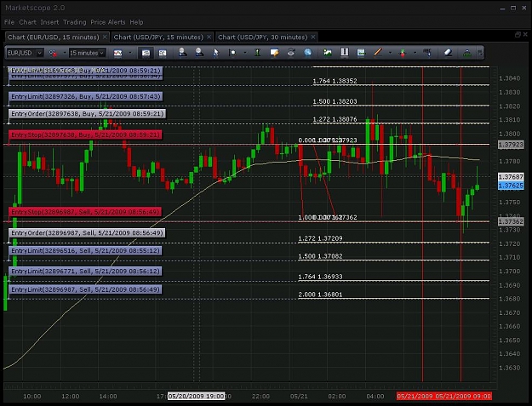Click the window with pencil icon
Image resolution: width=532 pixels, height=406 pixels.
[274, 53]
